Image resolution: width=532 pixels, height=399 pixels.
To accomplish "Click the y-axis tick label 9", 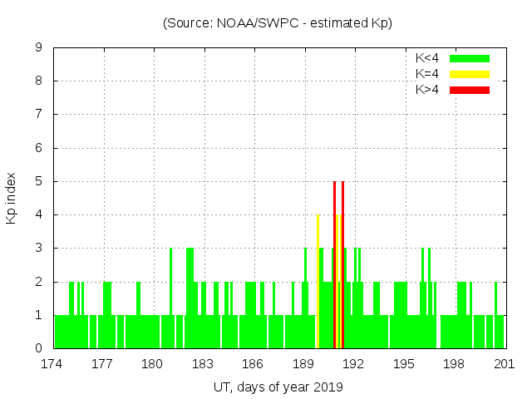I will [x=39, y=48].
